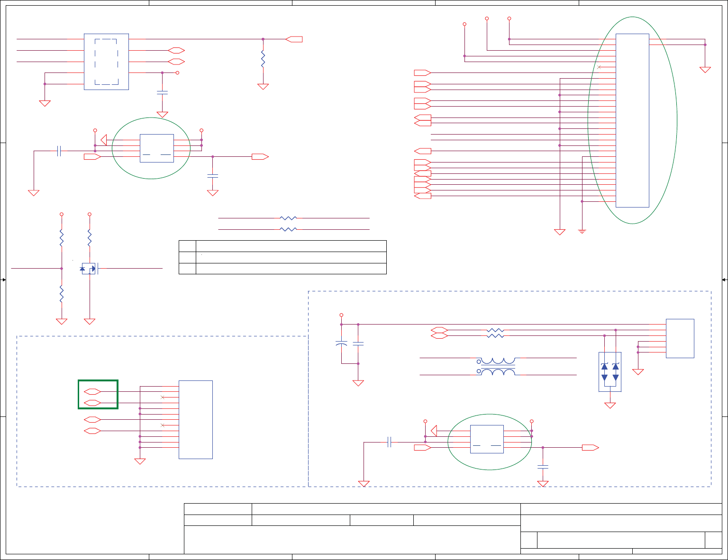Select the polarized capacitor with curved plate
728x560 pixels.
point(341,343)
